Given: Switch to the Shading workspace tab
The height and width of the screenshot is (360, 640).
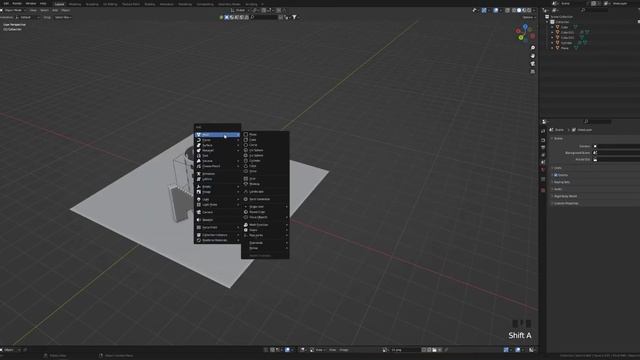Looking at the screenshot, I should click(150, 4).
